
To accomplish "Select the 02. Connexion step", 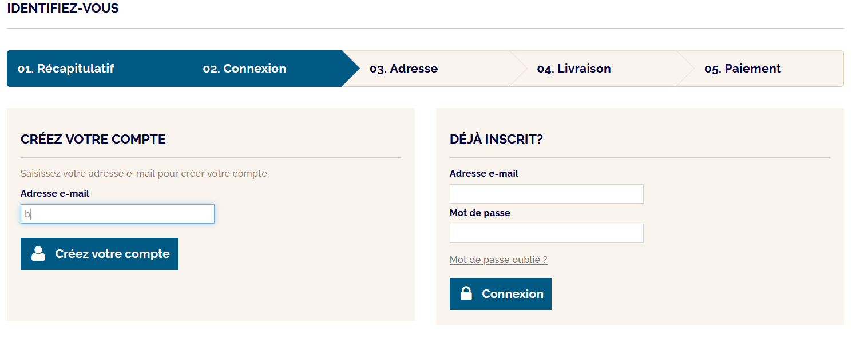I will click(244, 69).
